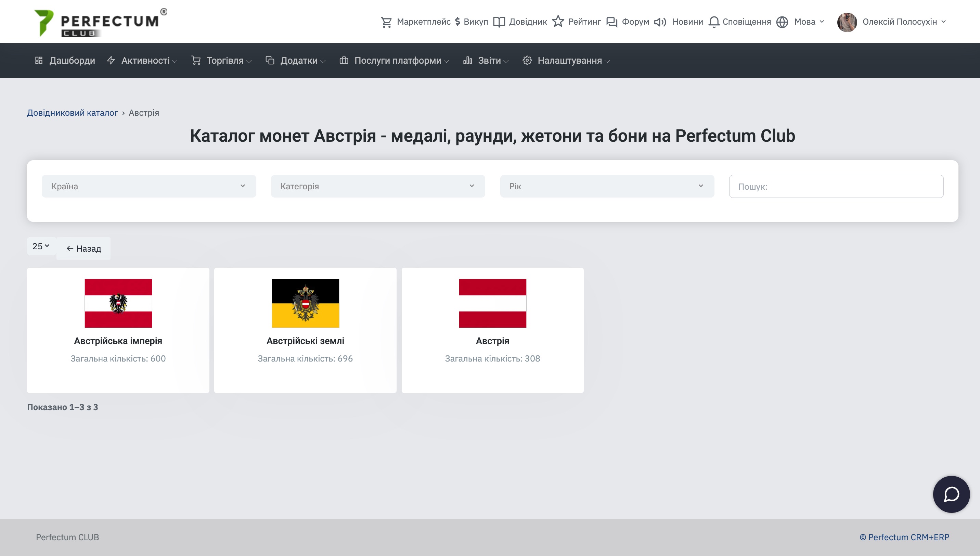The image size is (980, 556).
Task: Click the Рейтинг star icon
Action: click(x=558, y=21)
